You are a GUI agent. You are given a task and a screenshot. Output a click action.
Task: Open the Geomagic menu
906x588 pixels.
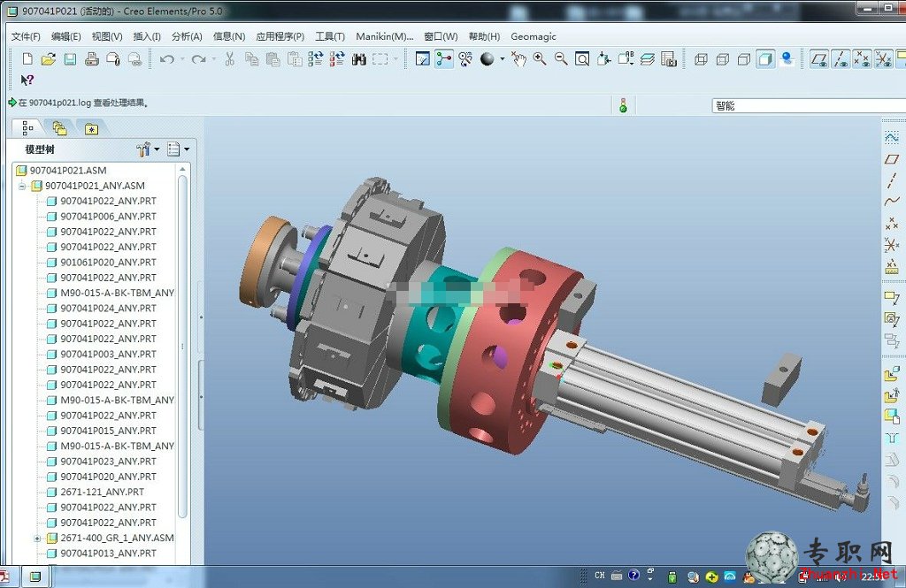tap(534, 37)
